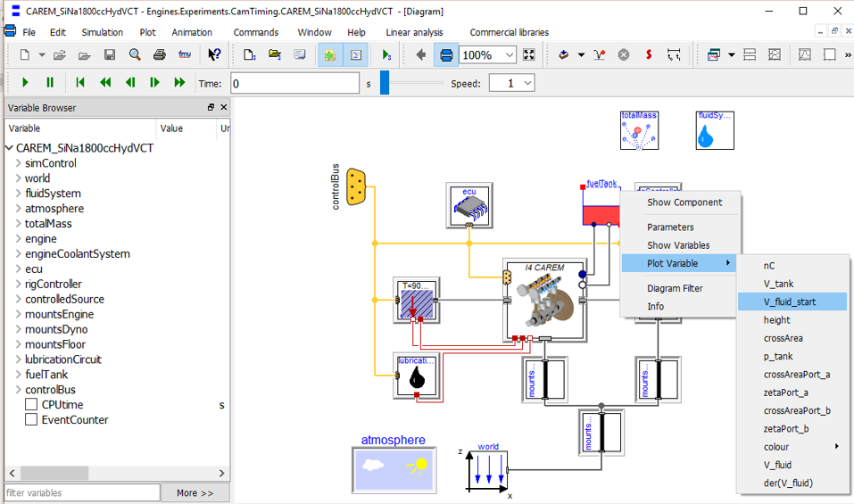Viewport: 854px width, 504px height.
Task: Click the Time input field
Action: click(294, 83)
